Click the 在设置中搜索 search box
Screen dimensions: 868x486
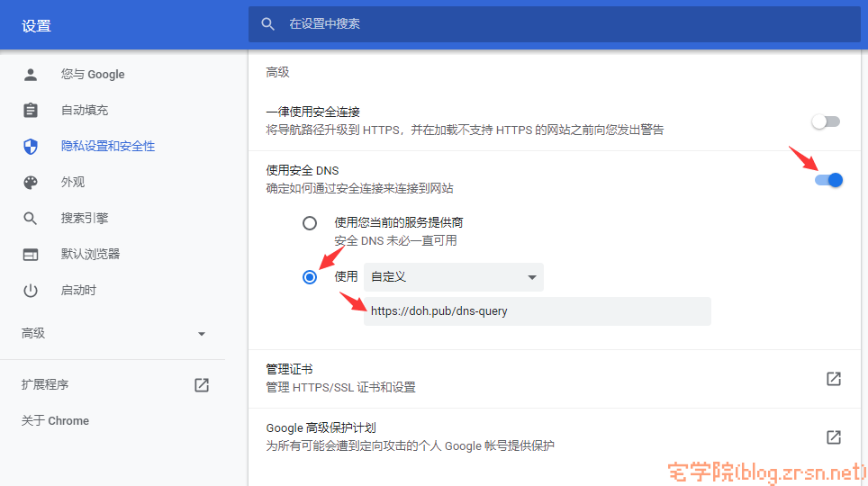(x=554, y=24)
